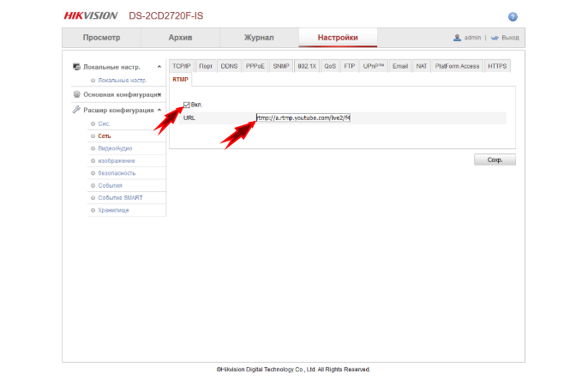Image resolution: width=588 pixels, height=379 pixels.
Task: Click the admin user icon
Action: [457, 38]
